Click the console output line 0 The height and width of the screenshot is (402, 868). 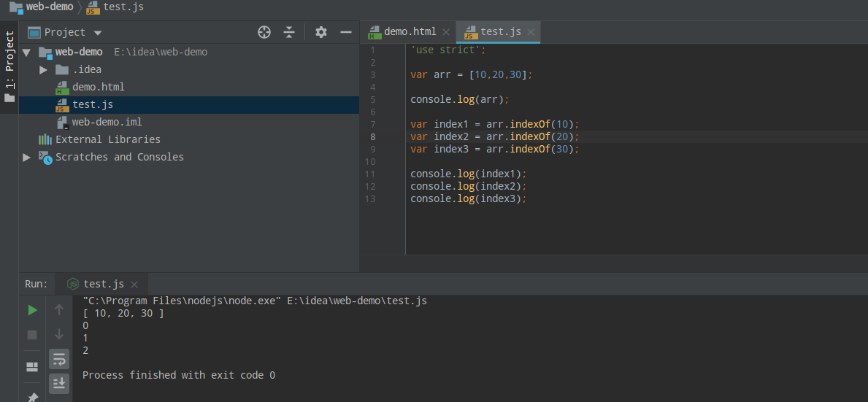tap(85, 325)
